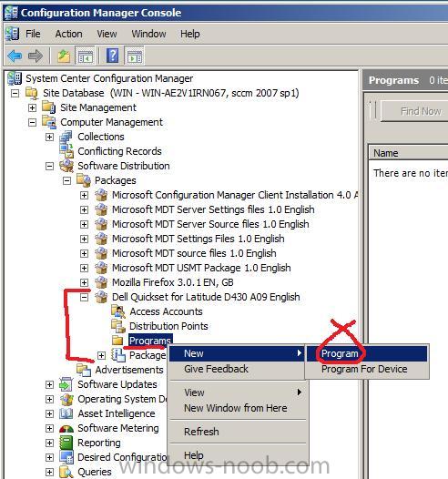Screen dimensions: 448x479
Task: Click the Up one level folder icon
Action: pyautogui.click(x=64, y=56)
